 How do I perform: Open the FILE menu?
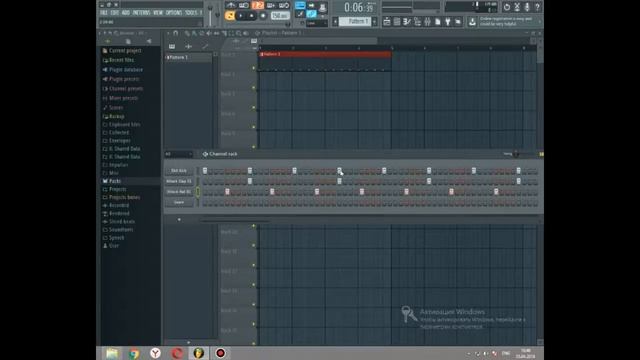pyautogui.click(x=104, y=13)
